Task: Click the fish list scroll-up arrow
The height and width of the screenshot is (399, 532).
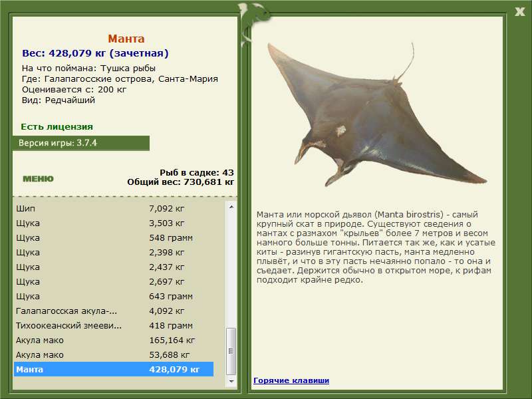Action: point(231,207)
